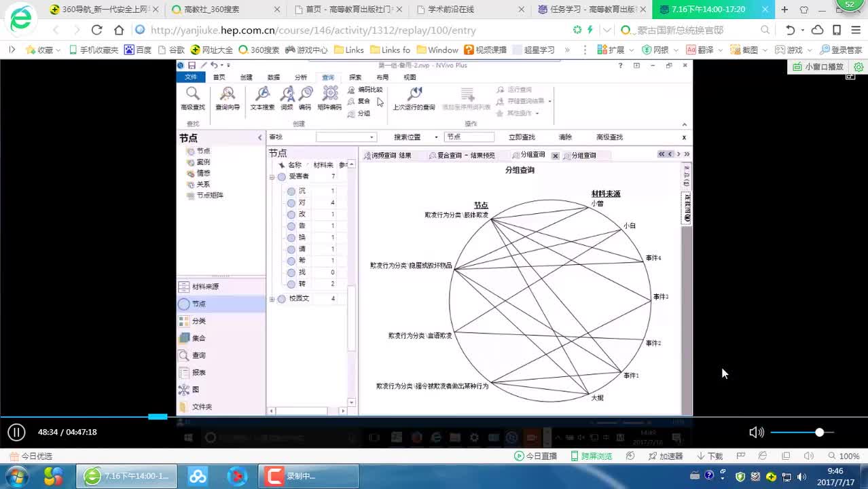This screenshot has height=489, width=868.
Task: Click 复合 compound query in ribbon
Action: (x=359, y=101)
